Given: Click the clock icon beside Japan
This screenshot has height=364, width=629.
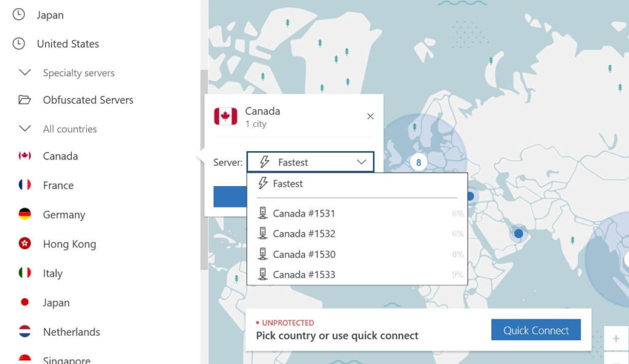Looking at the screenshot, I should coord(18,15).
